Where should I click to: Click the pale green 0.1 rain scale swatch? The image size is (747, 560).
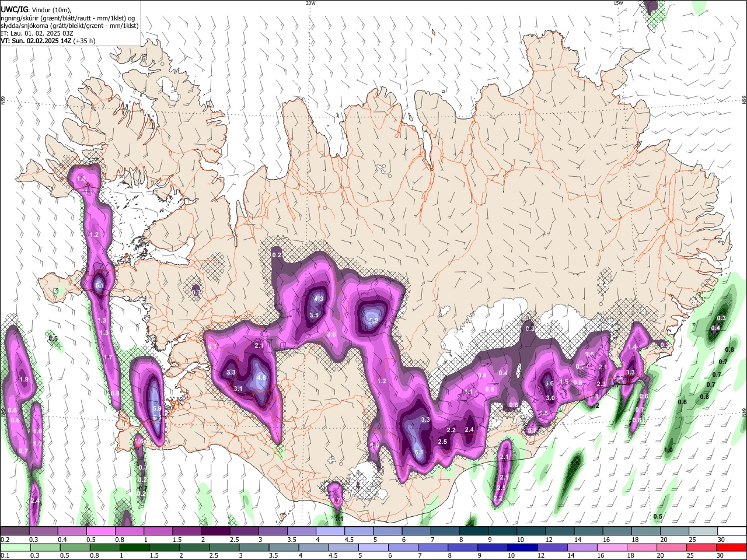click(15, 548)
